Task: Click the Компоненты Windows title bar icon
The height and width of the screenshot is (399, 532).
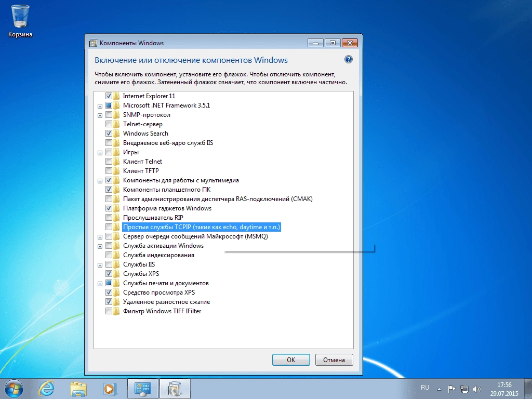Action: pyautogui.click(x=93, y=43)
